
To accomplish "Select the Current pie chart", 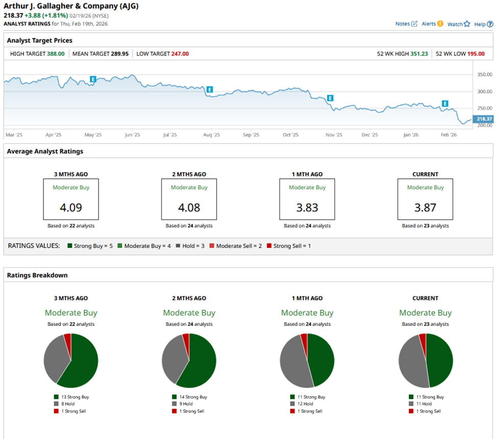I will tap(425, 361).
